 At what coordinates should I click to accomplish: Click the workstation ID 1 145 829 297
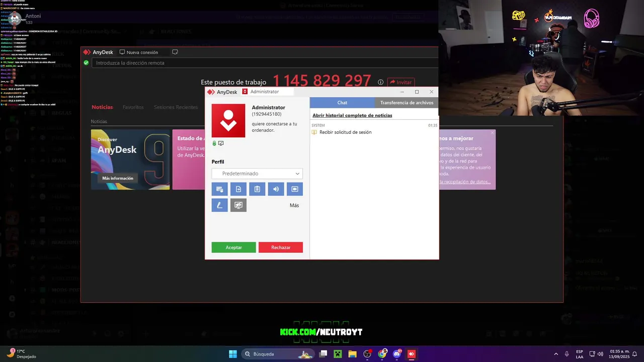click(x=322, y=81)
